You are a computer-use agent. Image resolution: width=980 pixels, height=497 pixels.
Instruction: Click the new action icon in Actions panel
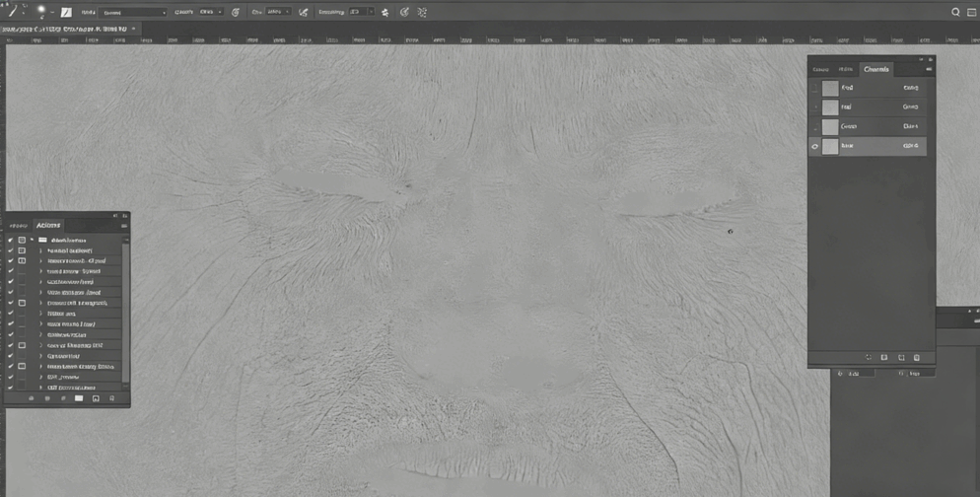click(x=96, y=398)
